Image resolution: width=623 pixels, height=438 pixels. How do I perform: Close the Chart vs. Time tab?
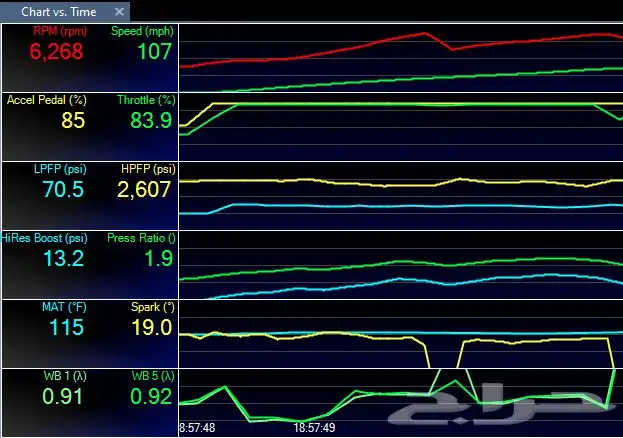(119, 12)
